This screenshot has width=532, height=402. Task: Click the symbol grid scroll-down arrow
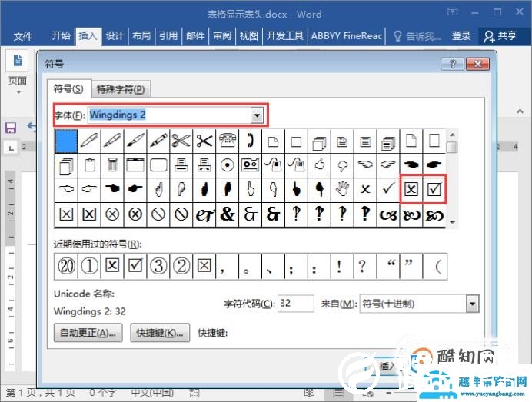tap(452, 223)
